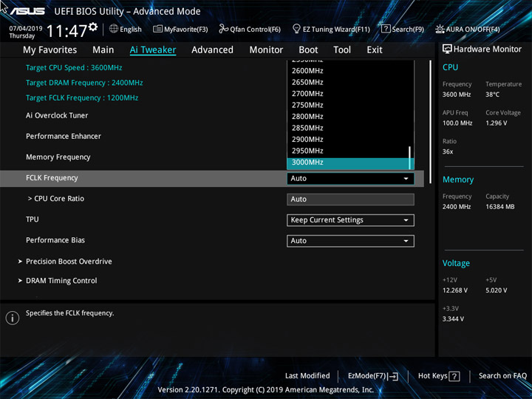Click the globe language icon
This screenshot has height=399, width=532.
coord(114,29)
